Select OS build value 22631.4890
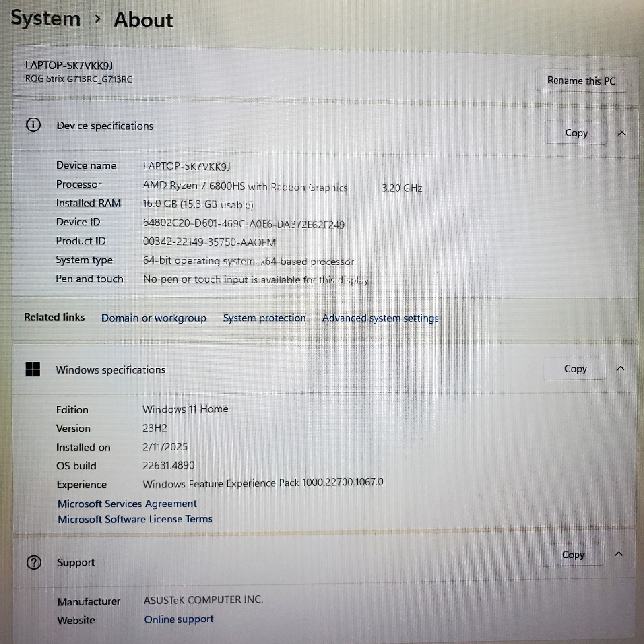This screenshot has height=644, width=644. (x=169, y=466)
